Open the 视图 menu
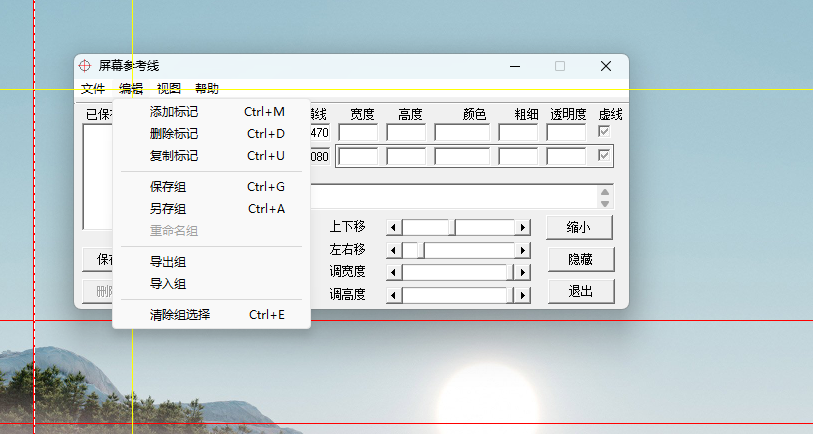The height and width of the screenshot is (434, 813). click(x=169, y=89)
